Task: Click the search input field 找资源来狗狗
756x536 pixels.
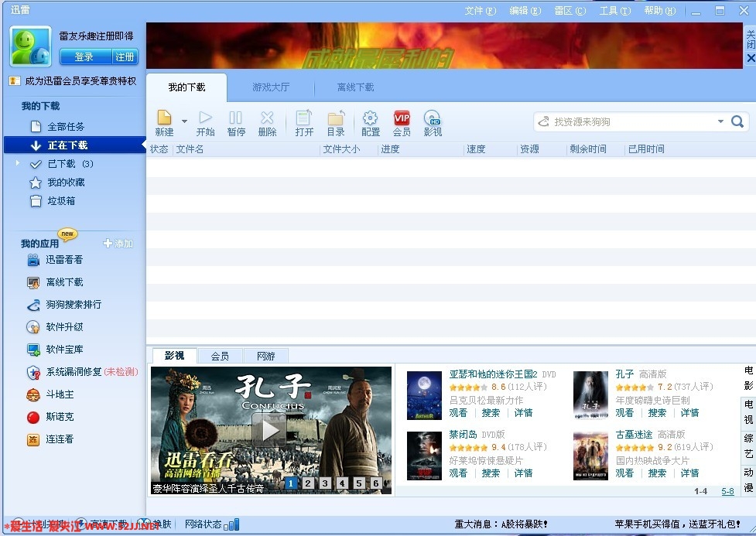Action: pyautogui.click(x=631, y=121)
